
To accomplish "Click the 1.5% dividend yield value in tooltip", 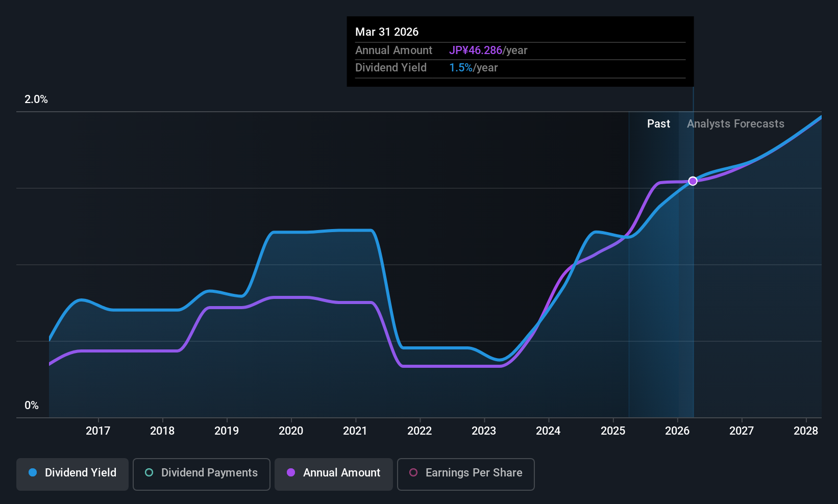I will pyautogui.click(x=461, y=68).
